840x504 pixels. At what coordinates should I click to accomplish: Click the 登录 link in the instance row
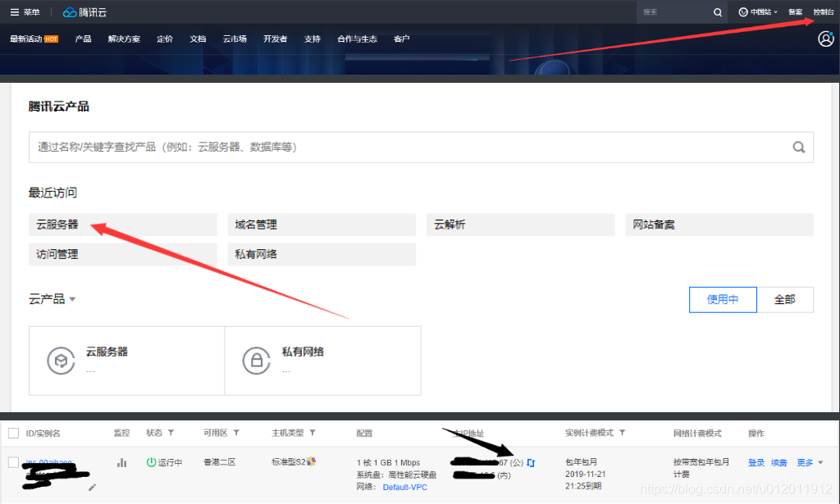click(x=756, y=463)
